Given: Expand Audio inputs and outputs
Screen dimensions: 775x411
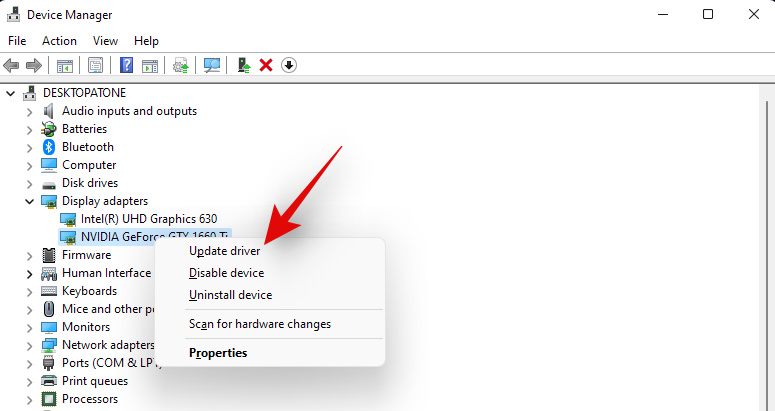Looking at the screenshot, I should coord(30,112).
